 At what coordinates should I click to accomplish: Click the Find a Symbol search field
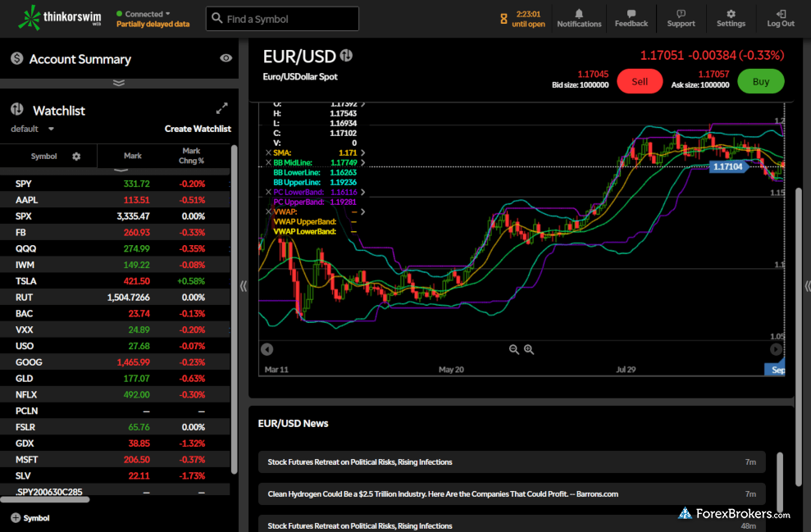point(282,19)
